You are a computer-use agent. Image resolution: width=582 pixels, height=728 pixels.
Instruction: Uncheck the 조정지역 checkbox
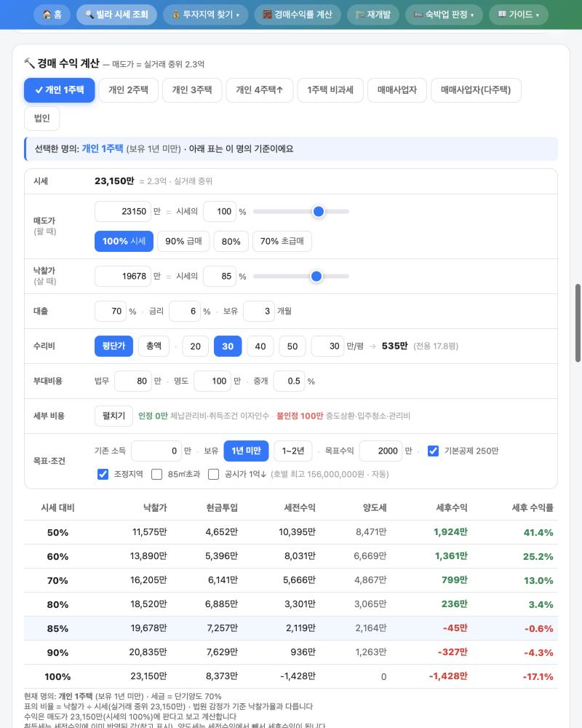[x=103, y=475]
